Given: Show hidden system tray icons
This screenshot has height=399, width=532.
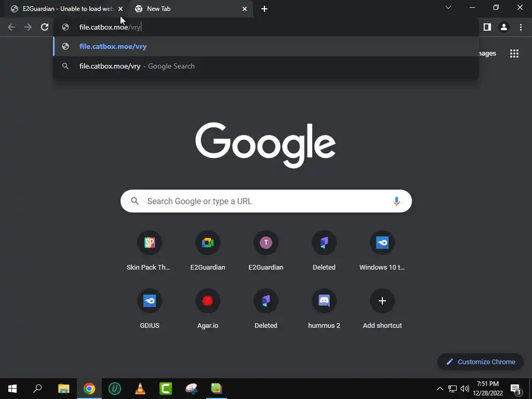Looking at the screenshot, I should [x=440, y=389].
